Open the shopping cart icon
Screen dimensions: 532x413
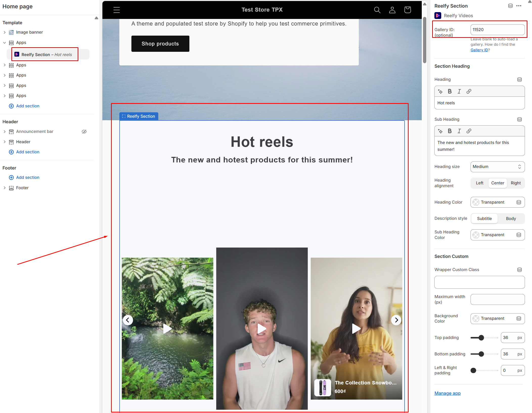pos(407,10)
